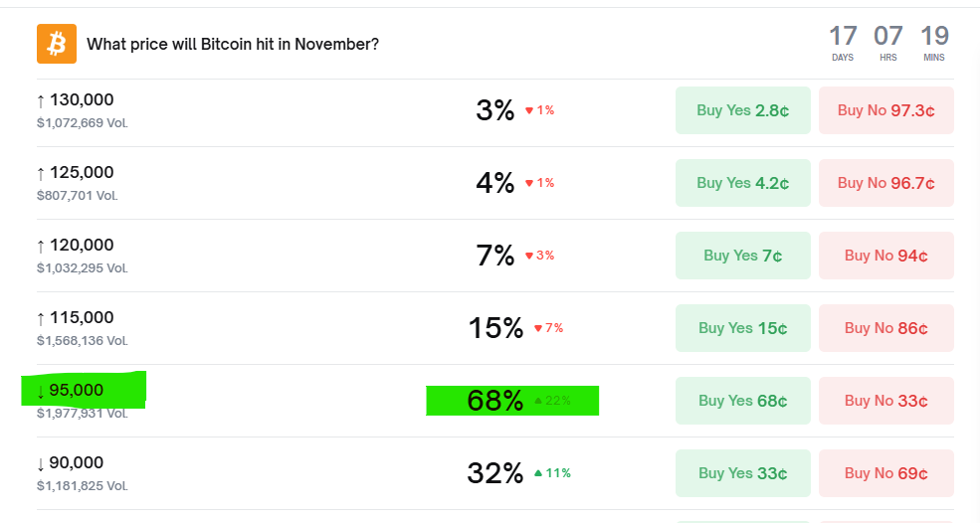Choose Buy Yes 15¢ for 115,000
980x523 pixels.
pyautogui.click(x=743, y=328)
